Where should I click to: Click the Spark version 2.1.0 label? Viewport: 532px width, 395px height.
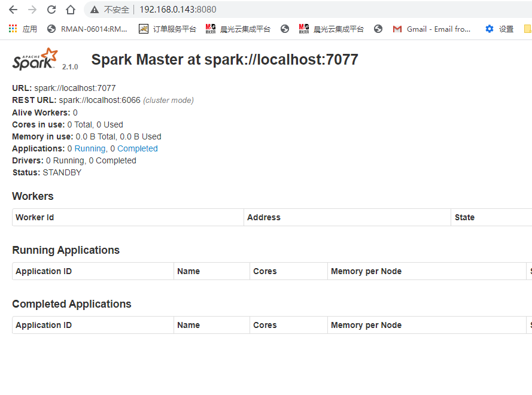pyautogui.click(x=70, y=67)
